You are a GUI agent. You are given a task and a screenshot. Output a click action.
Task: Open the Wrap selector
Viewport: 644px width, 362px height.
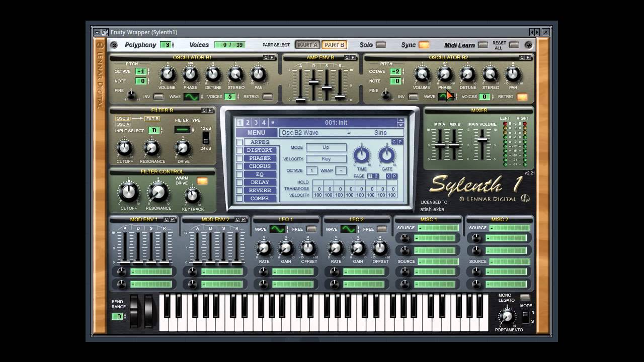pyautogui.click(x=341, y=170)
